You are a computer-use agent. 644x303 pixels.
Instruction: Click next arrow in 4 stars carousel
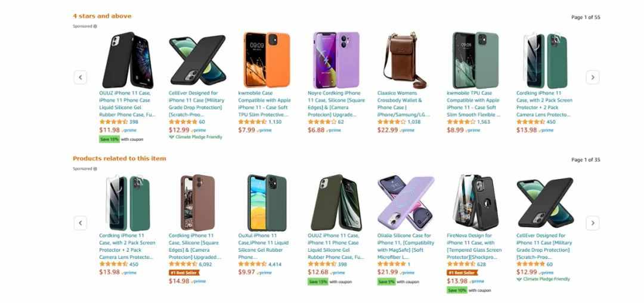[x=592, y=77]
